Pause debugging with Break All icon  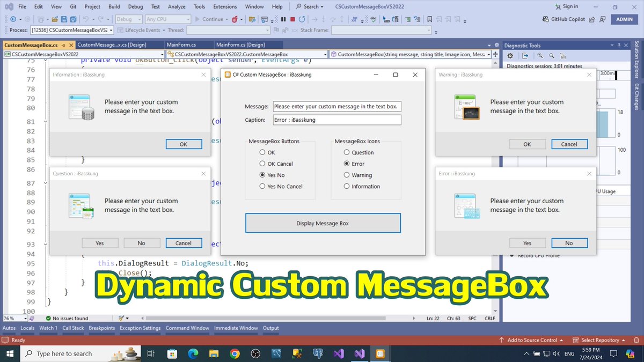pyautogui.click(x=283, y=19)
